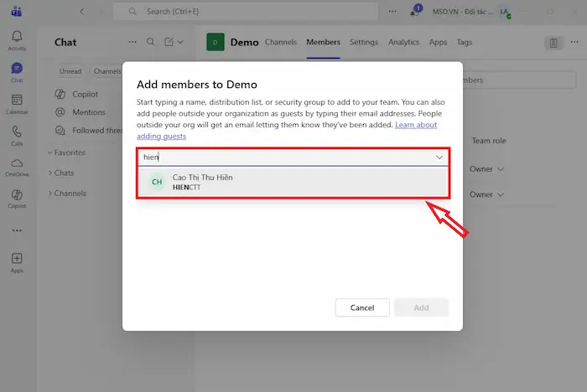
Task: Go to the Calls section
Action: 17,134
